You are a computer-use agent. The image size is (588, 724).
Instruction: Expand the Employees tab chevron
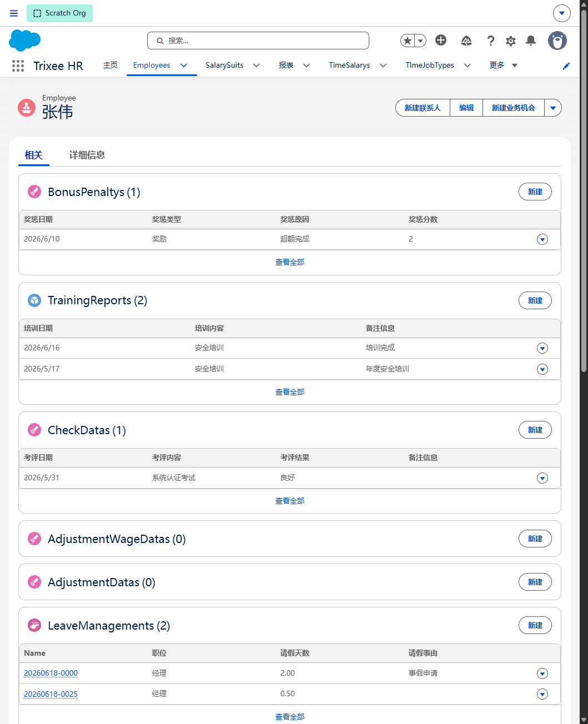click(184, 66)
